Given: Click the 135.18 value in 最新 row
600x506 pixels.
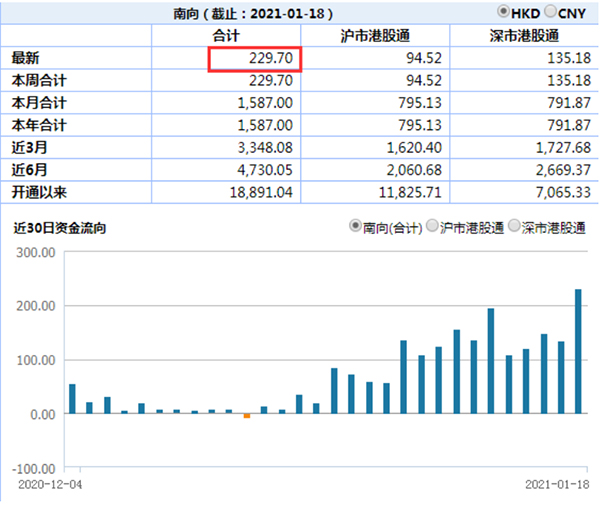Looking at the screenshot, I should [569, 58].
